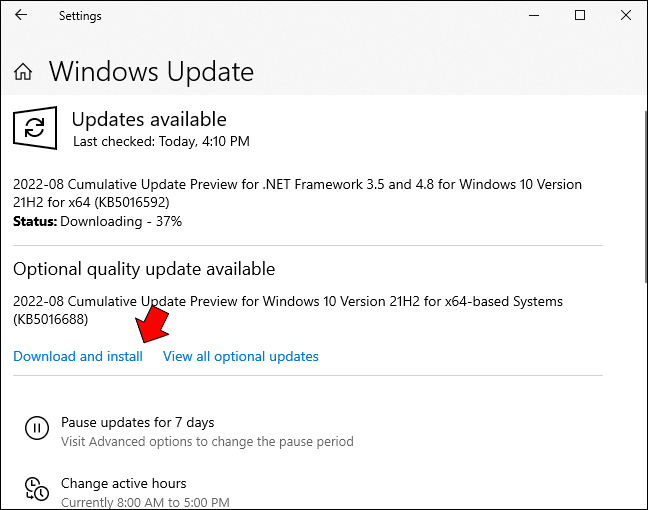The width and height of the screenshot is (648, 510).
Task: Close the Settings window
Action: coord(626,15)
